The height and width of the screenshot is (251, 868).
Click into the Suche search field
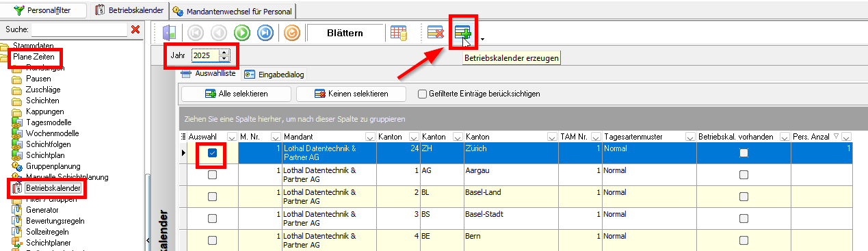pos(79,29)
